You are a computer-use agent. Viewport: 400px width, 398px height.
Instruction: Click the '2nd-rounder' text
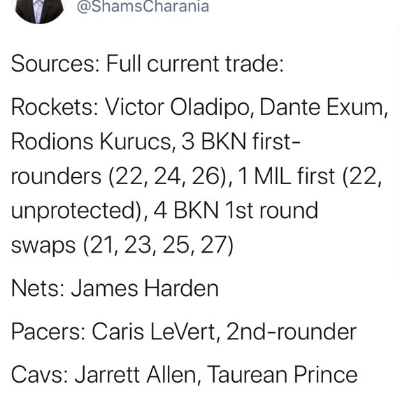click(291, 332)
